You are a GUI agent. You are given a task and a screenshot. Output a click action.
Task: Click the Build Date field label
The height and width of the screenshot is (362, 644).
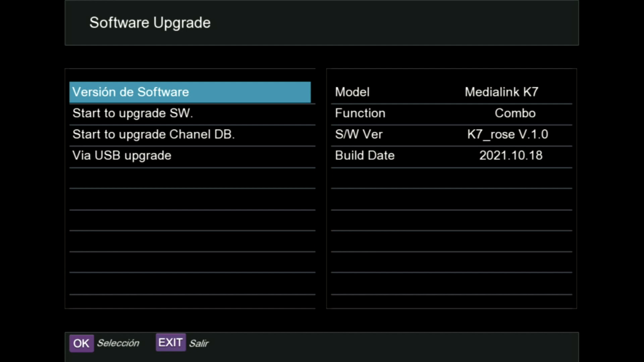point(365,156)
